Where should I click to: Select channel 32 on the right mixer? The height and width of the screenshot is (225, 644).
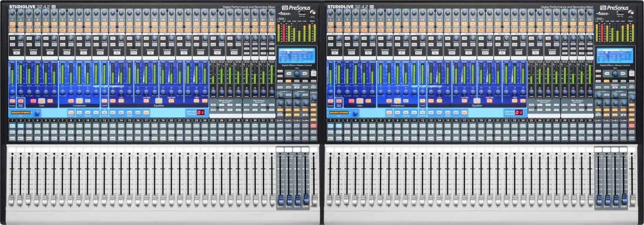(589, 126)
